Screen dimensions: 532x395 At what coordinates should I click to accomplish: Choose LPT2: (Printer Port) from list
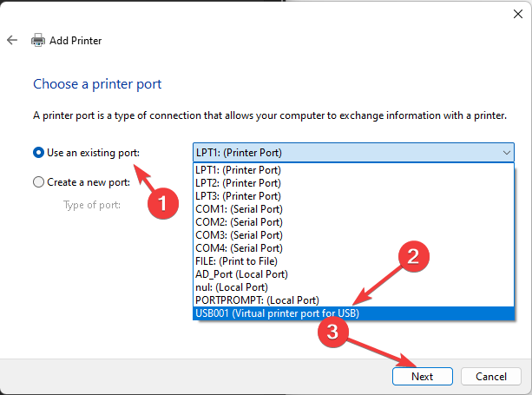tap(353, 183)
